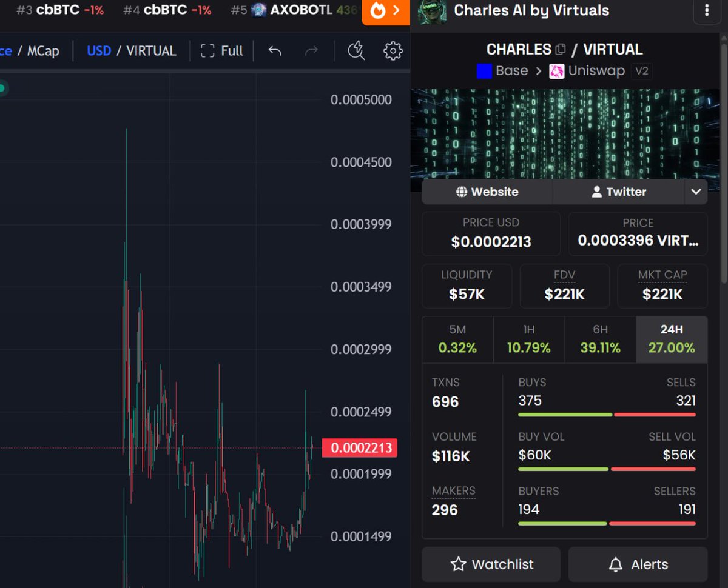The height and width of the screenshot is (588, 728).
Task: Click the buys versus sells ratio bar
Action: [607, 415]
